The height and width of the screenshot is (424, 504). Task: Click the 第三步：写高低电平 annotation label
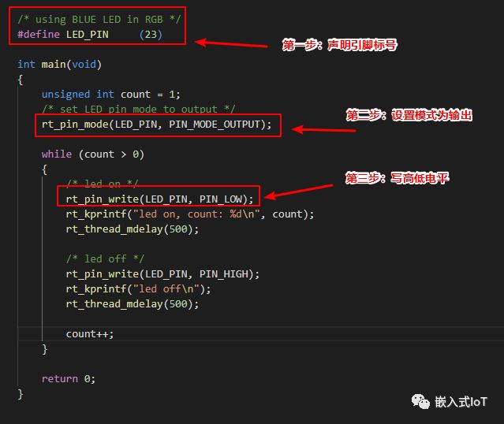tap(397, 179)
